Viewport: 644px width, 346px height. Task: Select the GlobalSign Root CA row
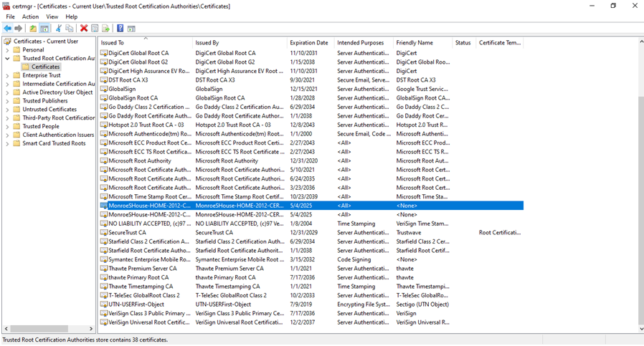tap(311, 98)
